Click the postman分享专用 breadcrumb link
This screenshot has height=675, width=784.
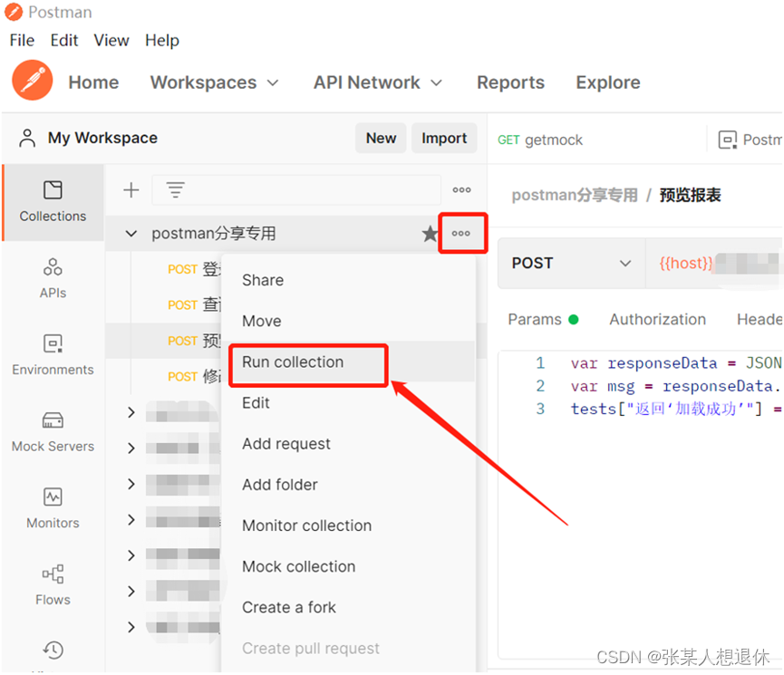pyautogui.click(x=575, y=196)
